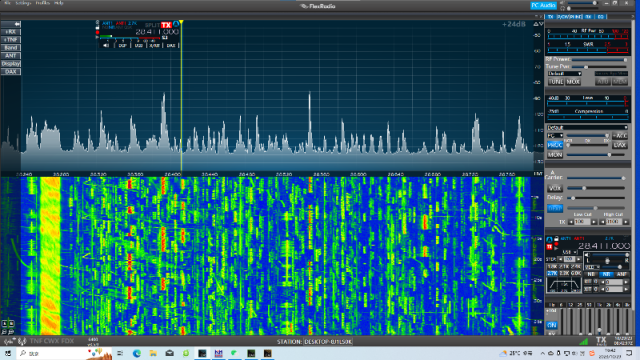Click the red TX indicator on slice flag

(x=166, y=25)
